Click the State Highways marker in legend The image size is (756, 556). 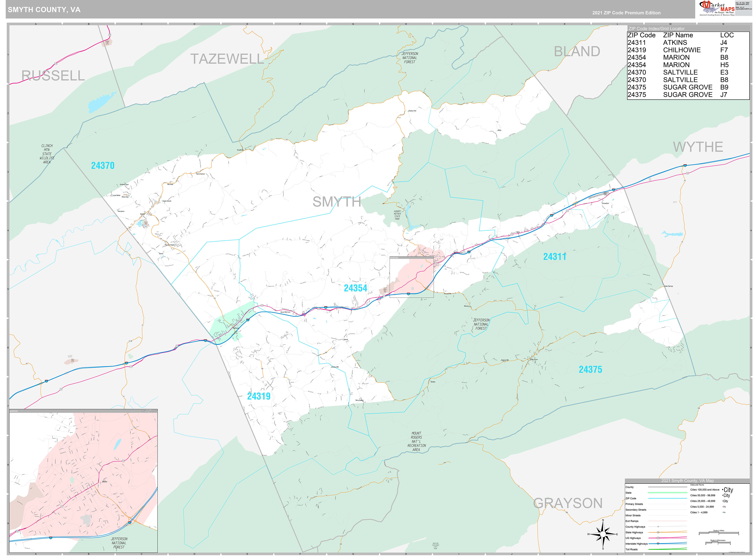coord(658,532)
